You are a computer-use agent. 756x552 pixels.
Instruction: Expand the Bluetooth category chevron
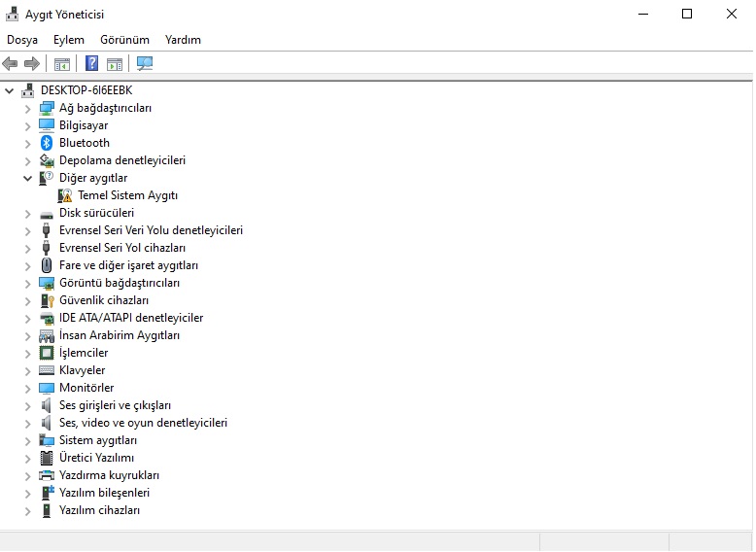click(27, 143)
